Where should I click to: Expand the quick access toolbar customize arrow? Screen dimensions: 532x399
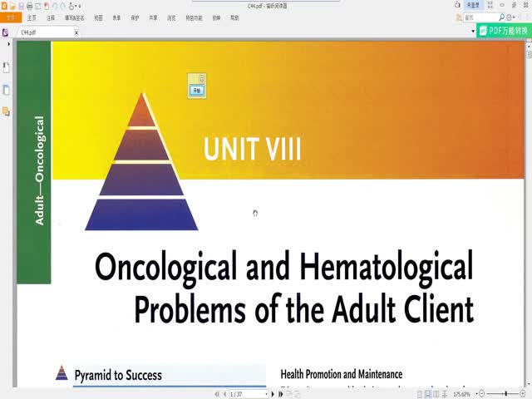[79, 6]
